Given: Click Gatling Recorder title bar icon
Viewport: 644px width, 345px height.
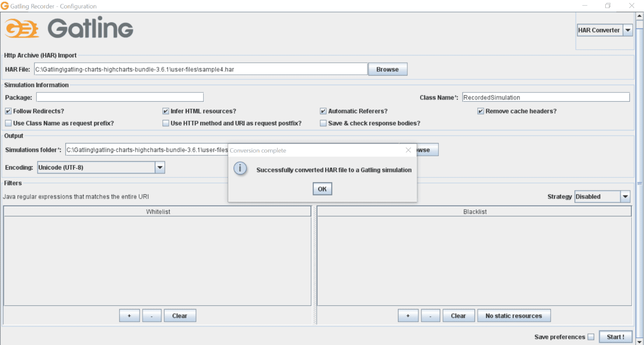Looking at the screenshot, I should pyautogui.click(x=5, y=6).
